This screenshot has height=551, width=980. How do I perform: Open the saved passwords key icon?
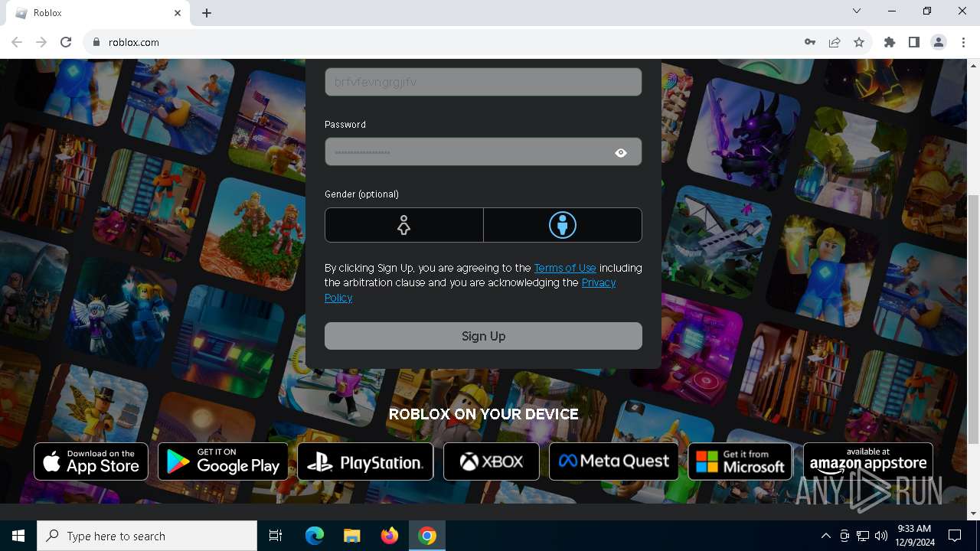tap(810, 42)
